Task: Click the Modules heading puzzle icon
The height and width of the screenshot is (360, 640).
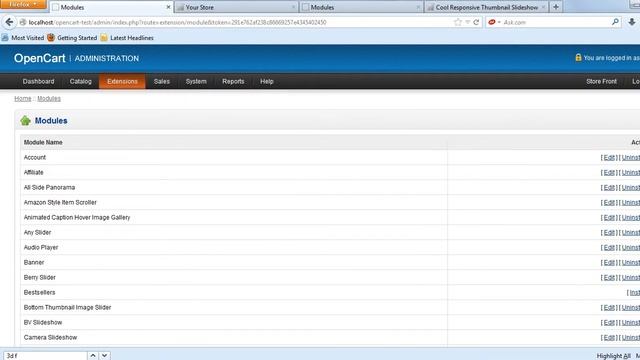Action: click(25, 120)
